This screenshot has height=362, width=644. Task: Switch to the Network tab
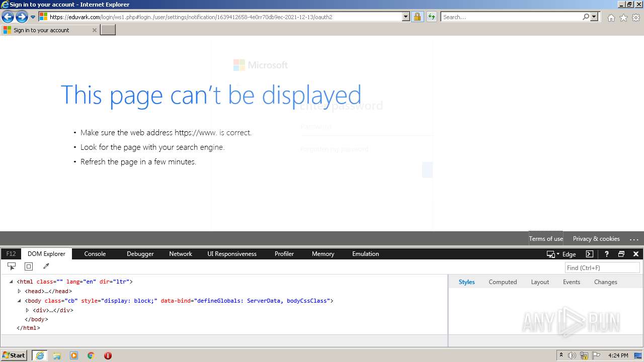point(181,254)
